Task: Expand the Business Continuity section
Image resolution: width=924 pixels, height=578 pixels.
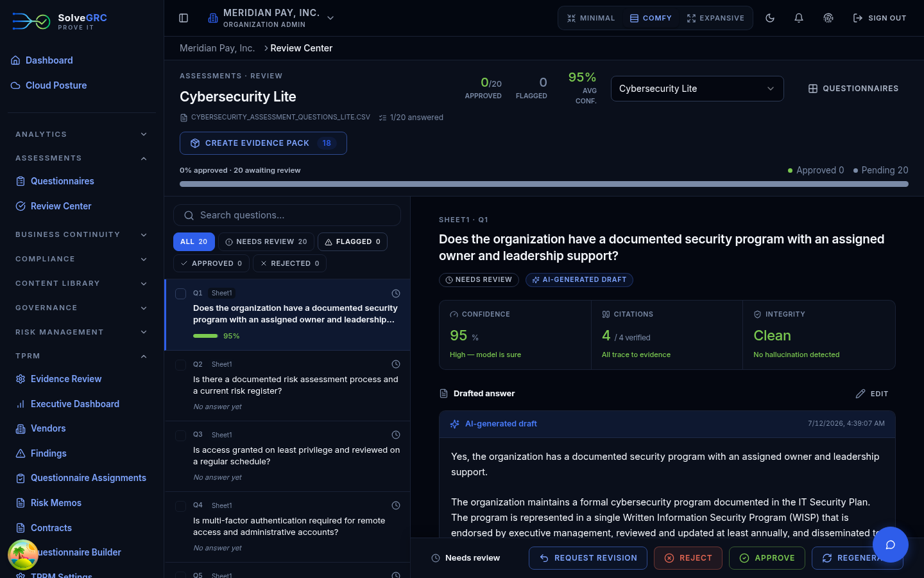Action: (81, 234)
